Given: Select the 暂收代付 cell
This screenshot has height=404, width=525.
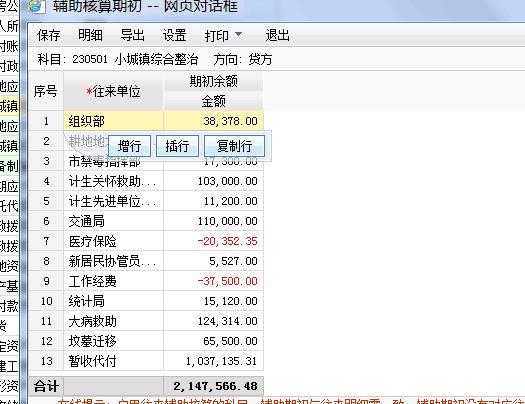Looking at the screenshot, I should point(114,361).
